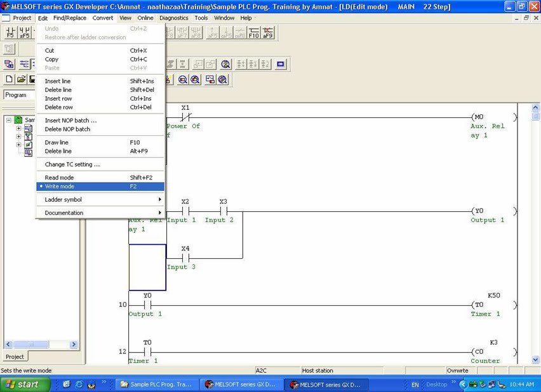The height and width of the screenshot is (392, 541).
Task: Open the Tools menu
Action: (201, 18)
